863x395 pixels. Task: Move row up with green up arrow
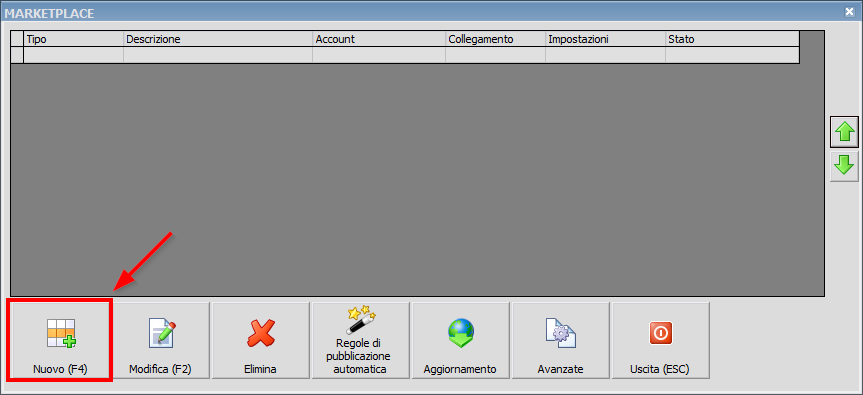844,132
